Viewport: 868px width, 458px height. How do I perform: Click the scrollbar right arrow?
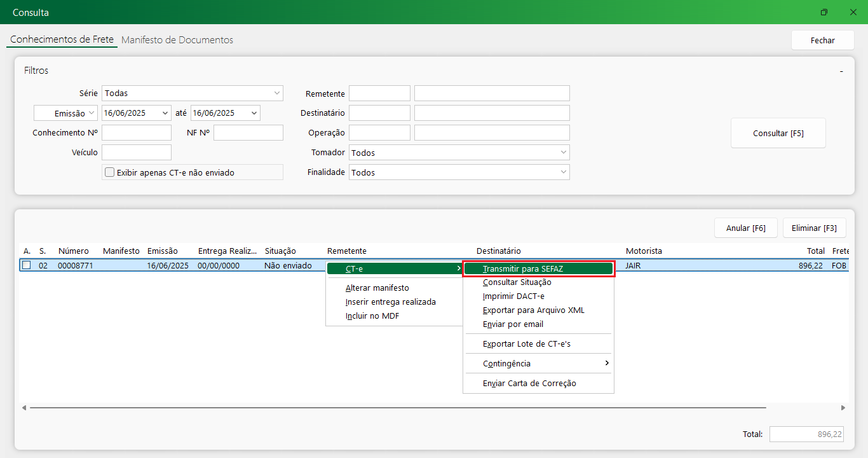tap(843, 407)
